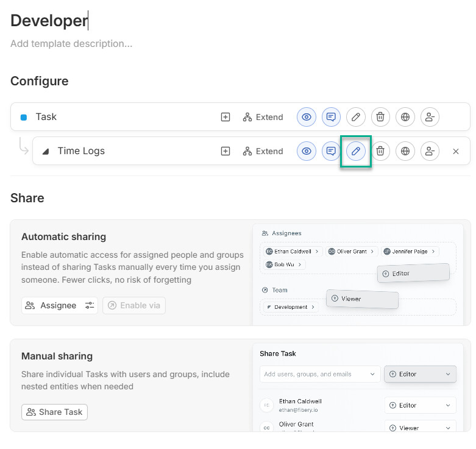Expand the Editor dropdown beside the users field

[x=420, y=374]
